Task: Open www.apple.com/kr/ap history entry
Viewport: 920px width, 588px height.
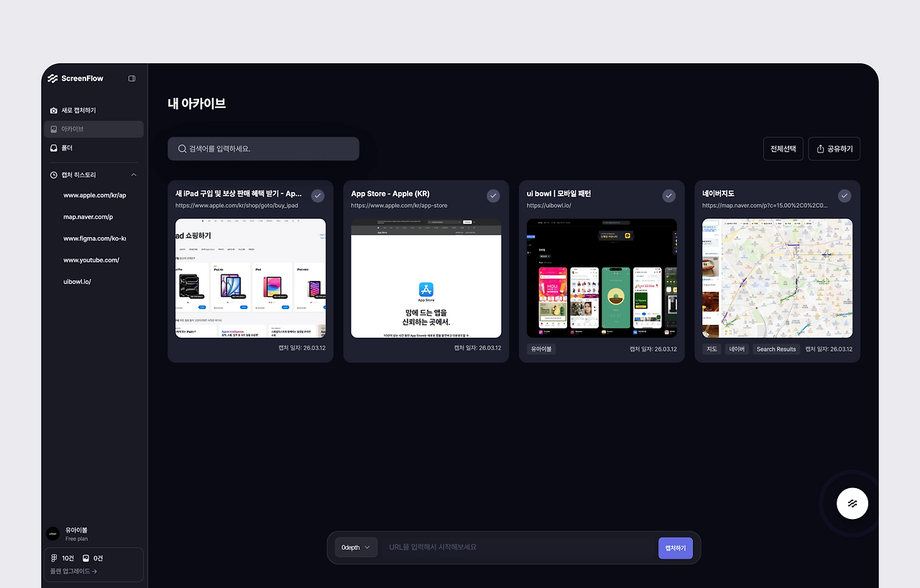Action: pyautogui.click(x=95, y=196)
